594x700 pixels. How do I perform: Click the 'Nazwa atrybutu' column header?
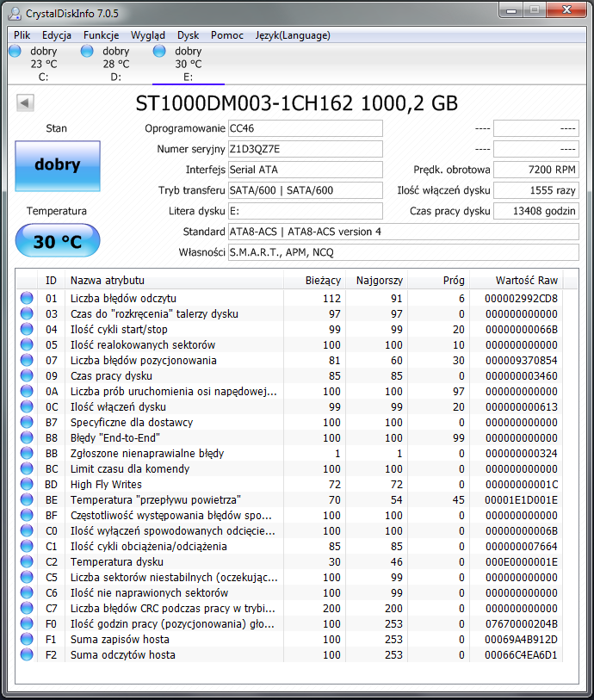pyautogui.click(x=175, y=281)
